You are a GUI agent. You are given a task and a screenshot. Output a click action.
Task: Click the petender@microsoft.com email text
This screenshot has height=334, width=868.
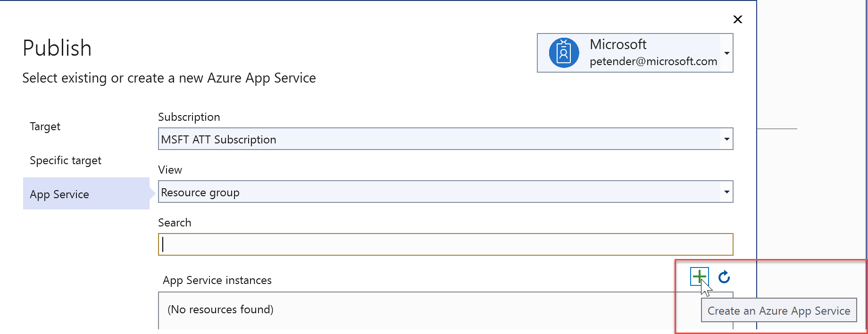point(653,61)
